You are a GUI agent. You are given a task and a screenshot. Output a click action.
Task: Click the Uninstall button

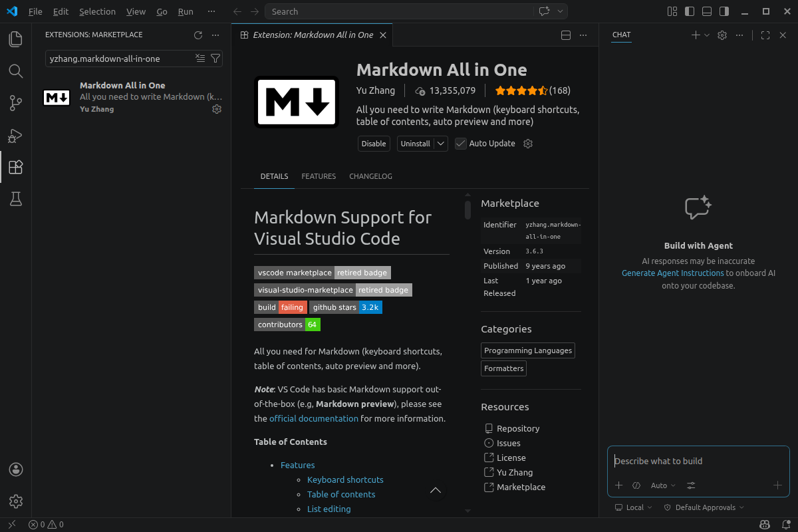pos(416,144)
